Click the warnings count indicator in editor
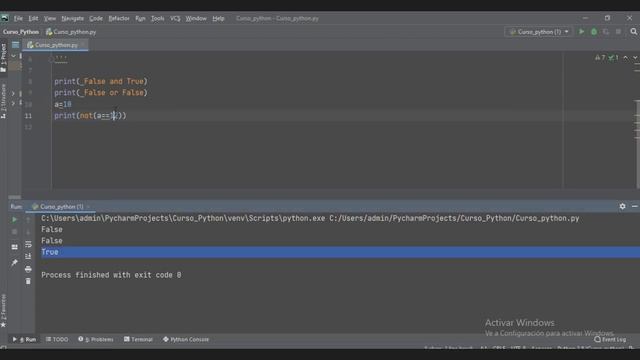Image resolution: width=640 pixels, height=360 pixels. pyautogui.click(x=600, y=58)
